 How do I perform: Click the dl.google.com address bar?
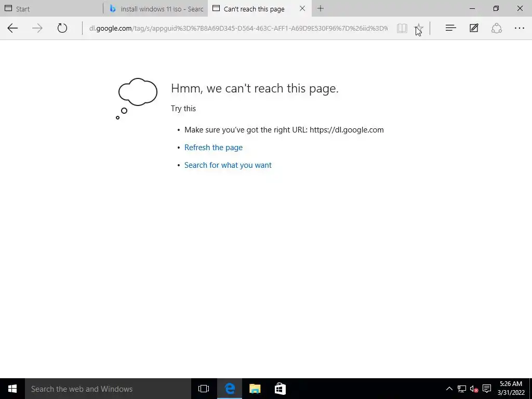238,28
